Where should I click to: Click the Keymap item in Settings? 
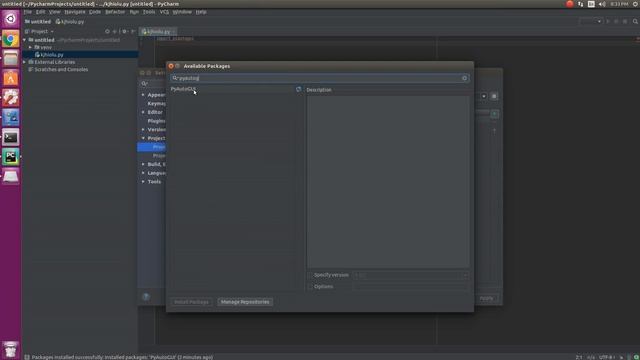click(x=156, y=104)
